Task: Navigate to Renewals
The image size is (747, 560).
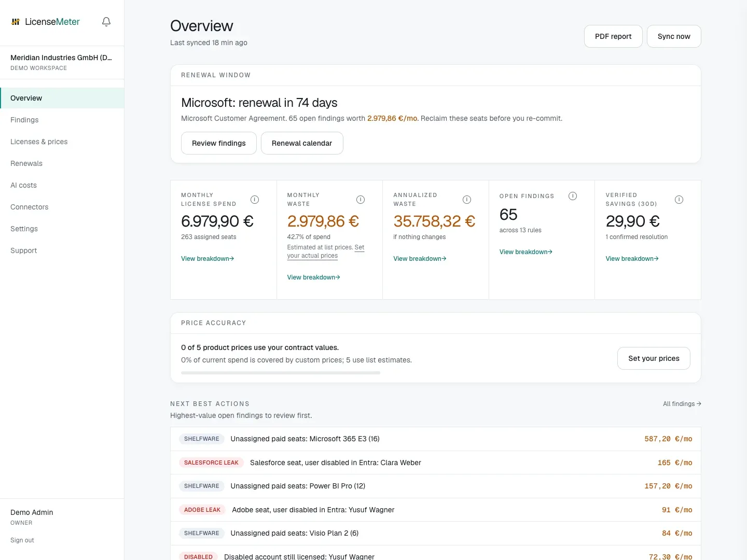Action: (x=62, y=163)
